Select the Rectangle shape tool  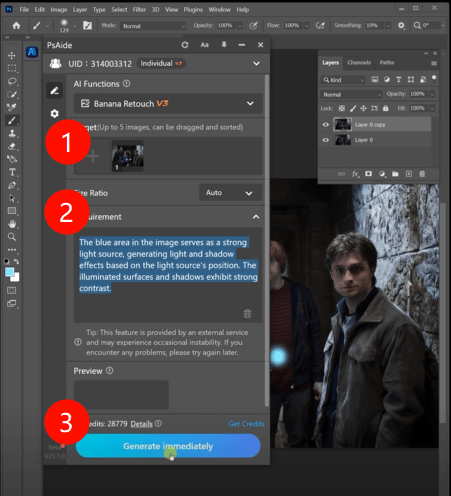(12, 211)
